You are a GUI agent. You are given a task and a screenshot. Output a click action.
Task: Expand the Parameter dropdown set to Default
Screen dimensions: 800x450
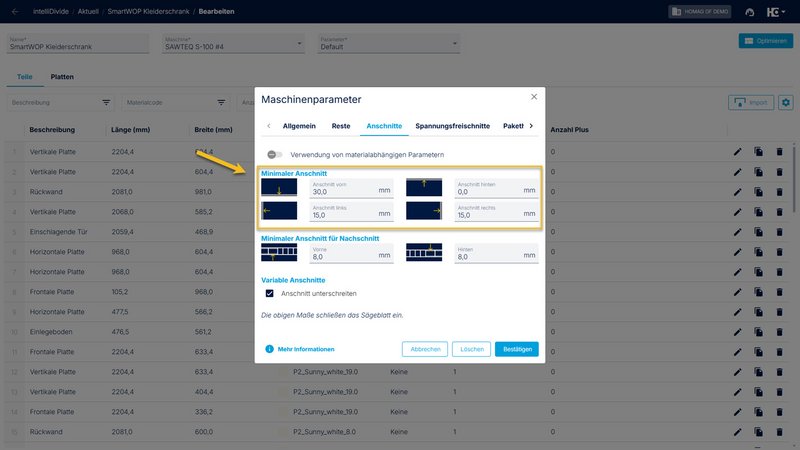coord(387,44)
